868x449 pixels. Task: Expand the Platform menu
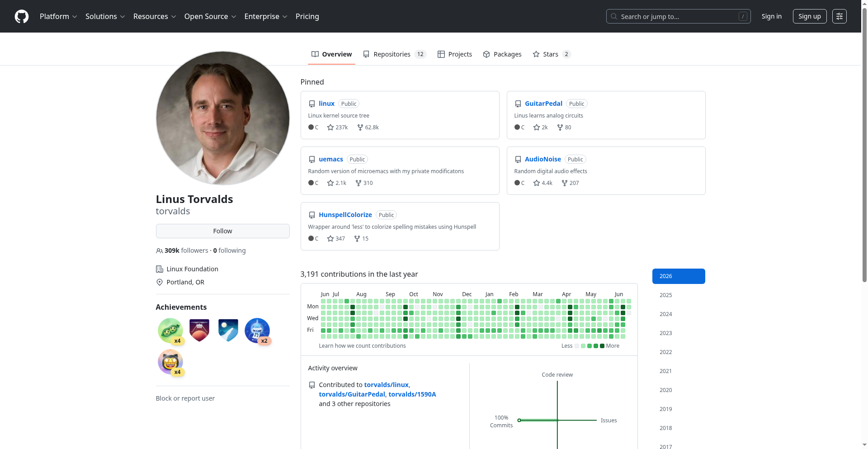58,16
